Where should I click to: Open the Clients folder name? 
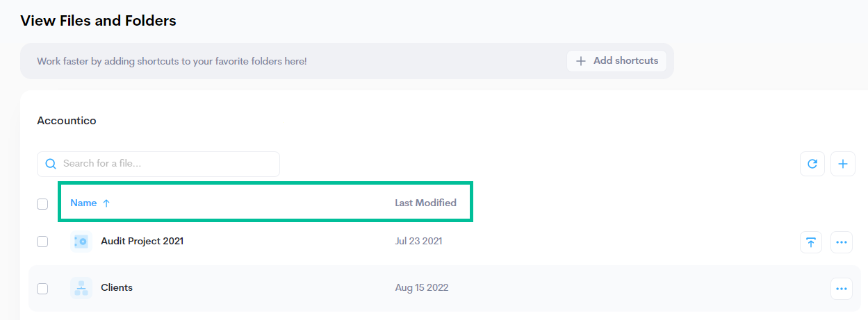[x=117, y=287]
